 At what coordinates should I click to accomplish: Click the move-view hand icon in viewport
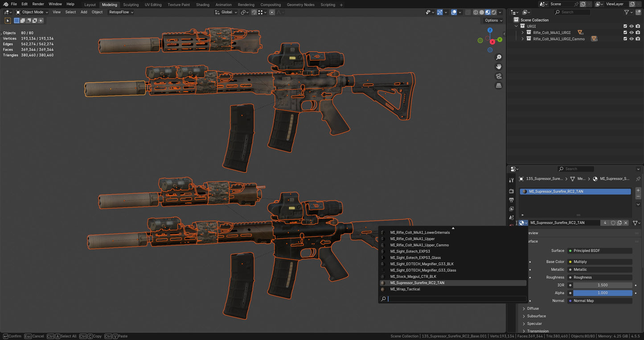[x=499, y=66]
